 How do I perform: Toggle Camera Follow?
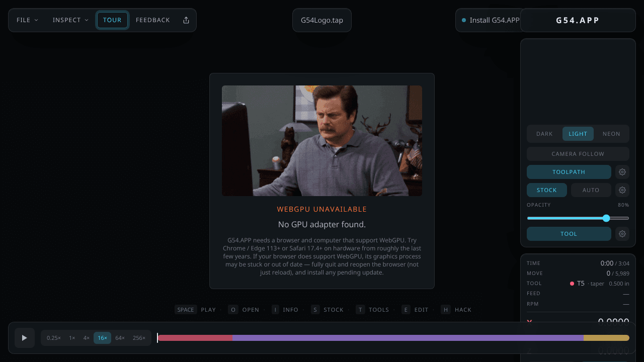click(578, 154)
